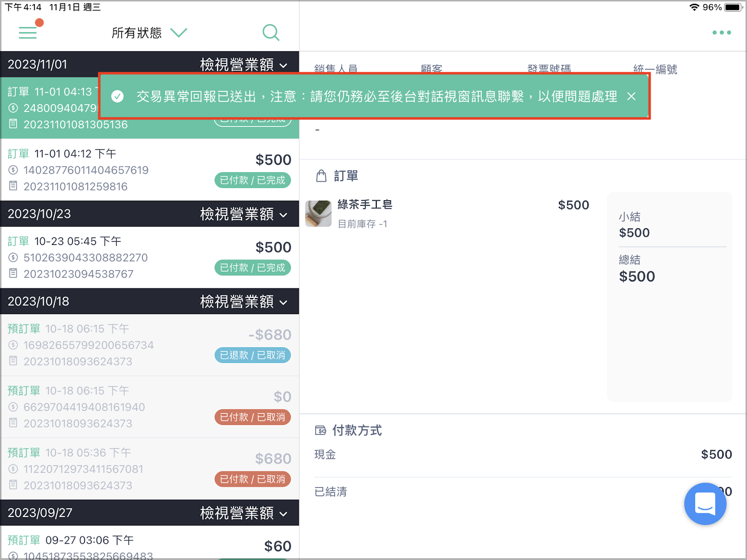Open the 09-27 03:06 pre-order of $60
Viewport: 747px width, 560px height.
click(150, 542)
